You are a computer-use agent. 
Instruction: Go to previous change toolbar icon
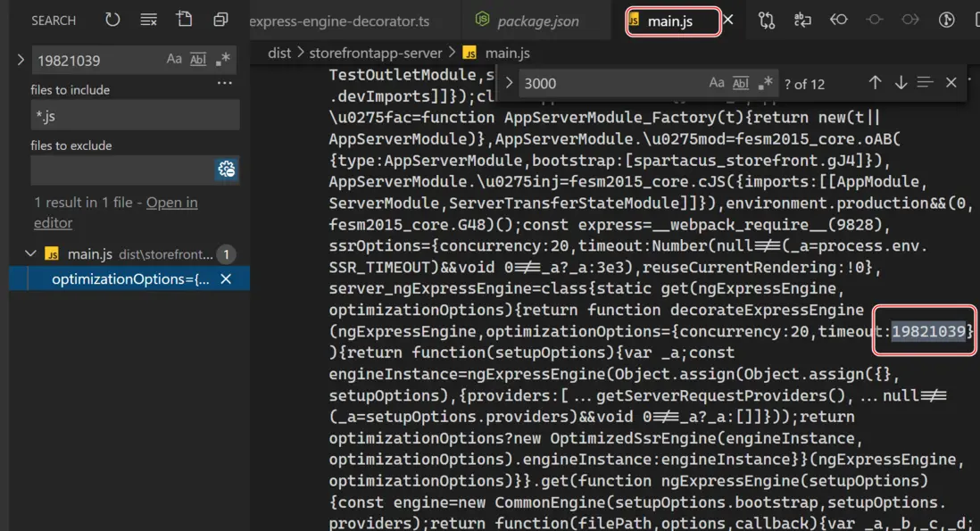(x=839, y=20)
